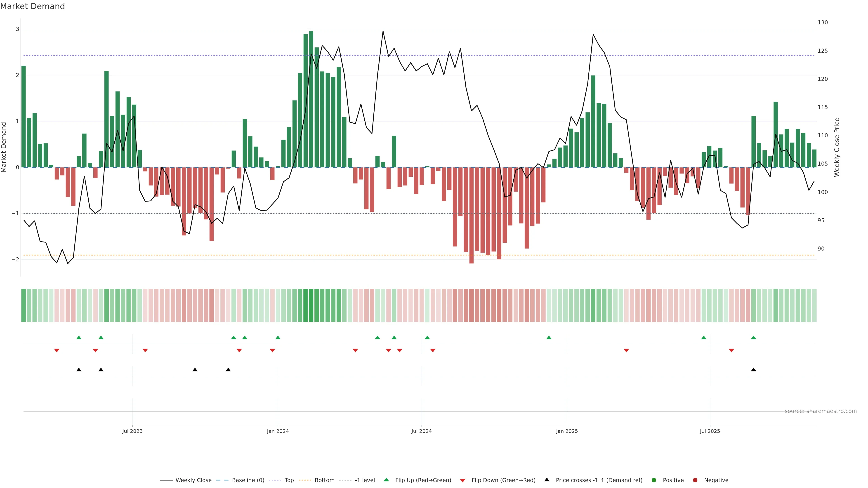Click the Weekly Close legend line
The height and width of the screenshot is (488, 868).
click(x=166, y=480)
